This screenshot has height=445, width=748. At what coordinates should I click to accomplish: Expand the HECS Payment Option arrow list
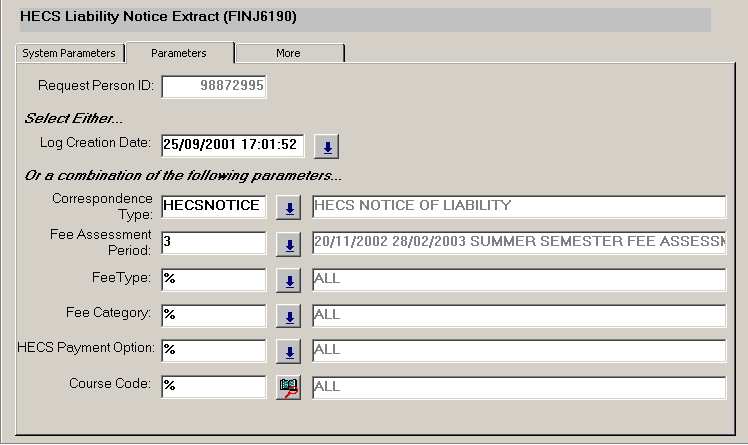289,351
